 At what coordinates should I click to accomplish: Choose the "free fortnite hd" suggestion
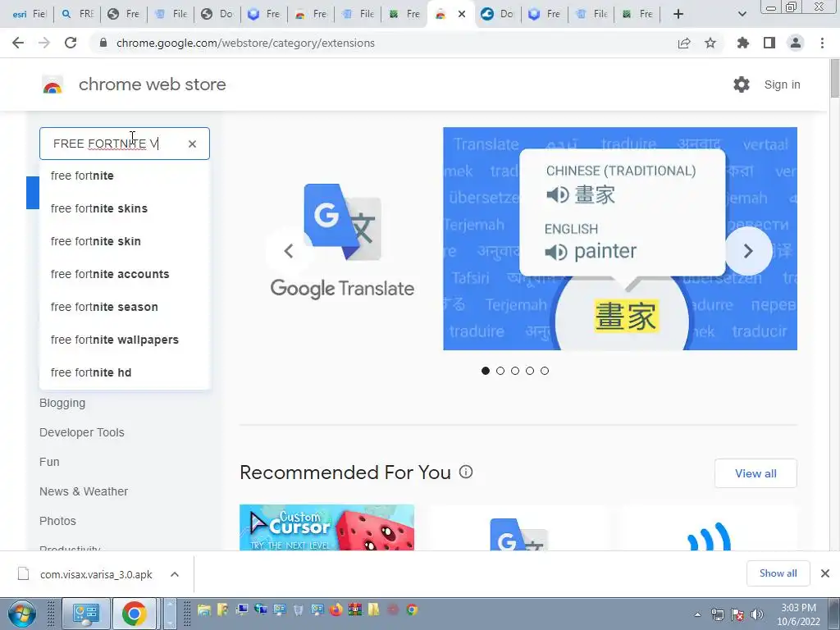125,372
